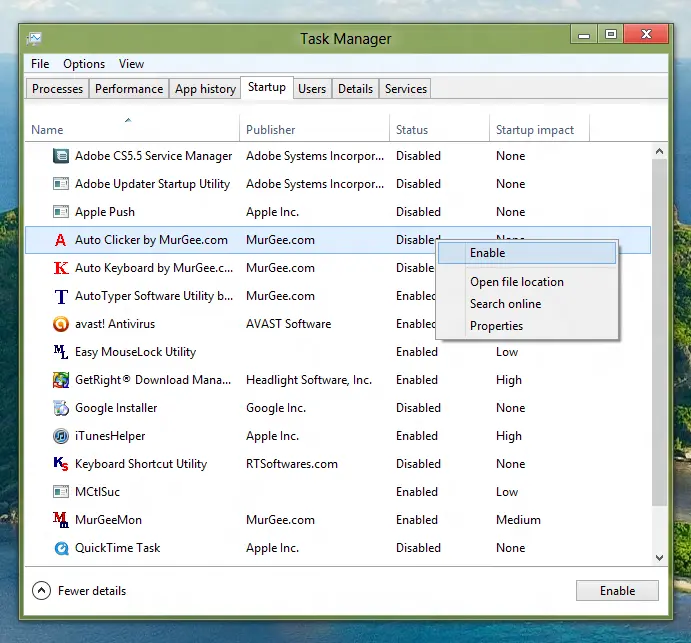Click the MurGeeMon red M icon
The image size is (691, 643).
point(61,520)
